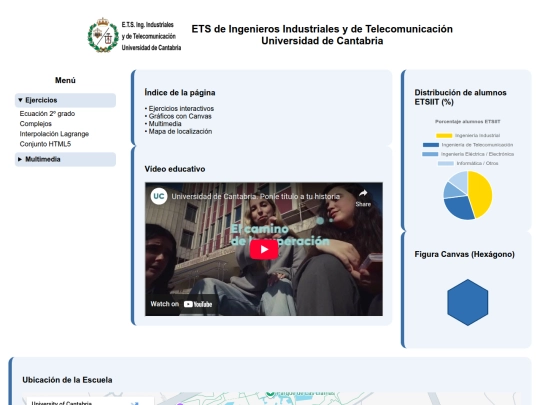Toggle Ingeniería de Telecomunicación legend swatch
The height and width of the screenshot is (405, 540).
pyautogui.click(x=431, y=145)
